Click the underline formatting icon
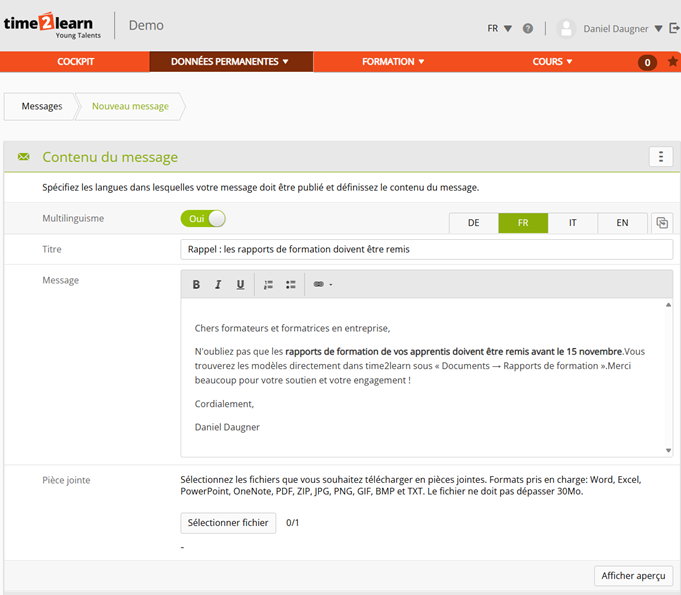The width and height of the screenshot is (681, 595). click(240, 285)
